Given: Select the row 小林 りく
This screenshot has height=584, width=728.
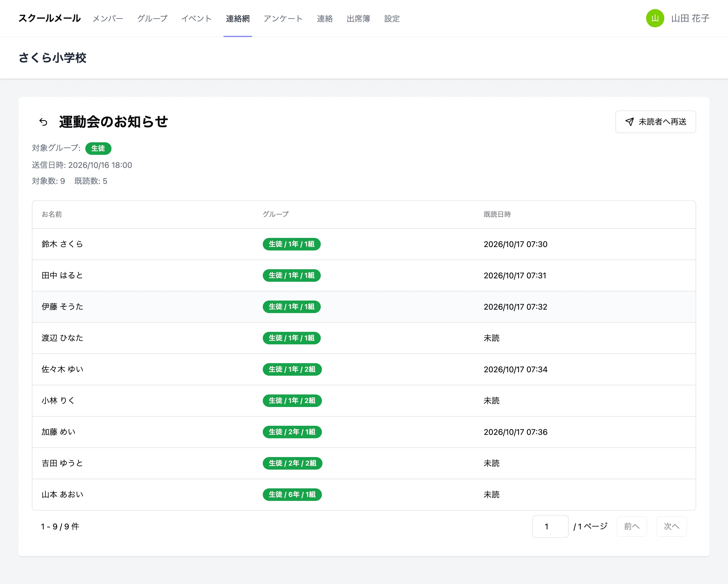Looking at the screenshot, I should tap(364, 400).
